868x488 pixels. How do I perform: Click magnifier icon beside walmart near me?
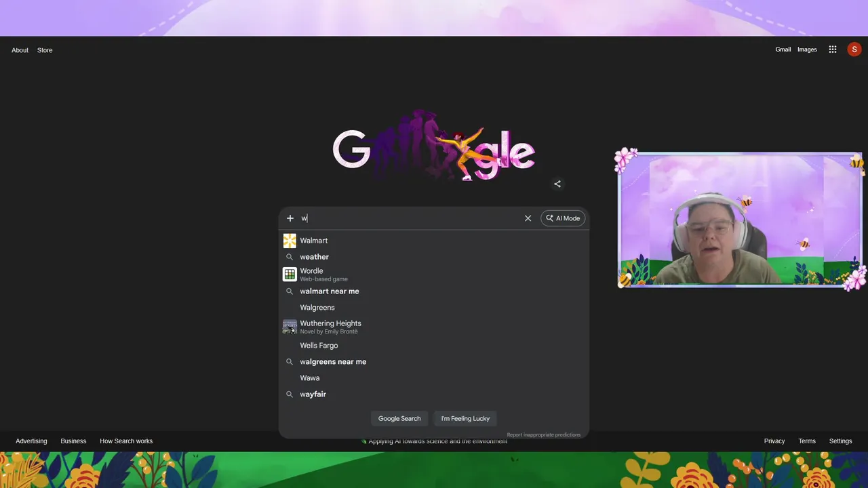tap(290, 291)
